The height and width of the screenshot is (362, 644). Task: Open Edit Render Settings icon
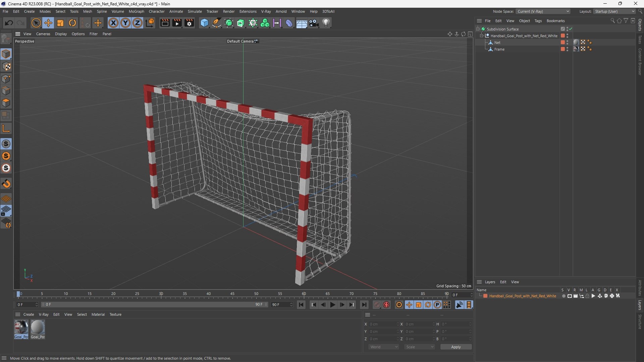pos(189,23)
